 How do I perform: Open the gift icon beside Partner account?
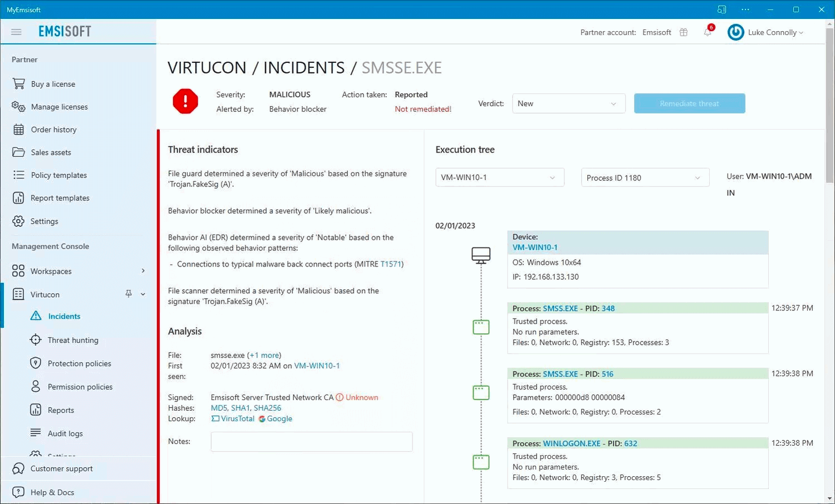(x=684, y=32)
